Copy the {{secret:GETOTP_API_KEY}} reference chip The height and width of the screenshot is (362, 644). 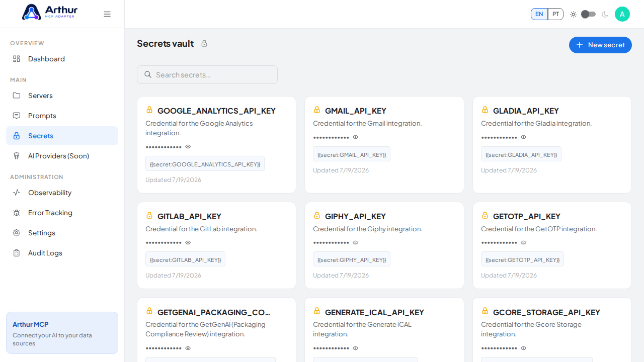(x=522, y=260)
